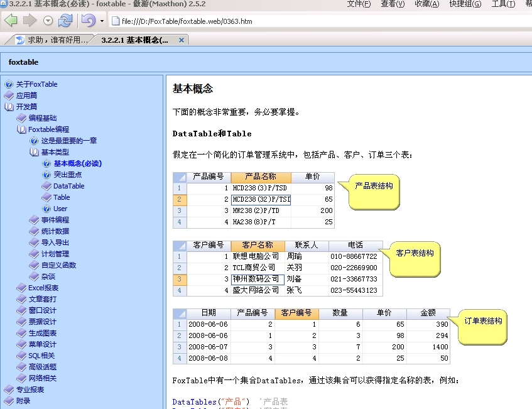Open 关于FoxTable help topic
This screenshot has height=409, width=532.
click(36, 84)
